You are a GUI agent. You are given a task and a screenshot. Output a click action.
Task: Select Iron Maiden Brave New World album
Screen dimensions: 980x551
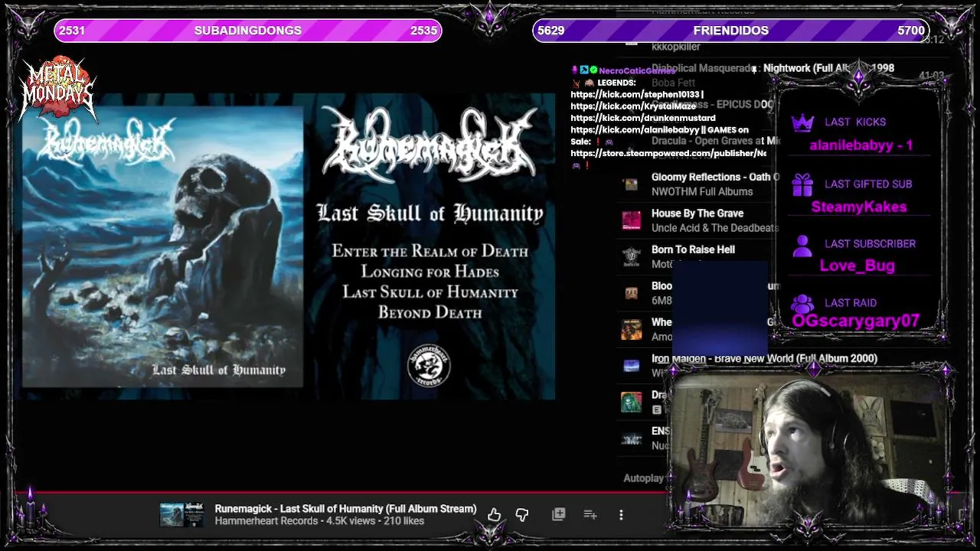pos(764,358)
